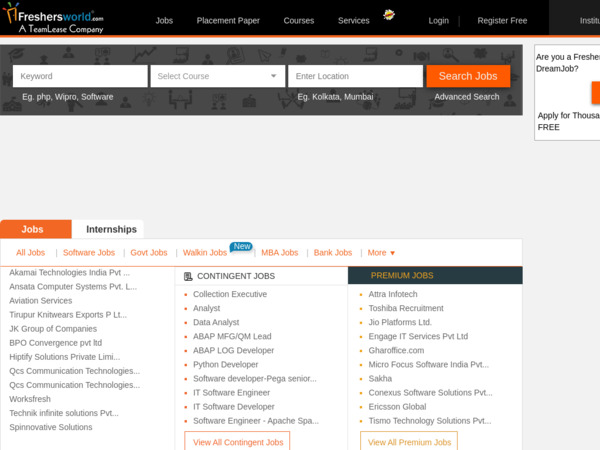Open the Courses menu

pyautogui.click(x=298, y=21)
